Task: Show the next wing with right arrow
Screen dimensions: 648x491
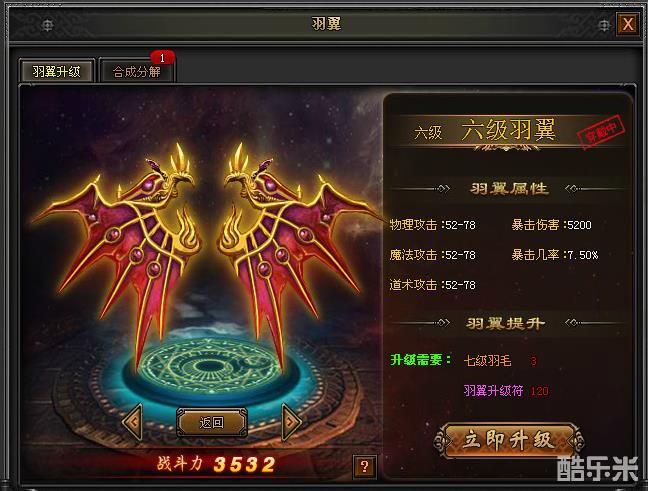Action: [291, 422]
